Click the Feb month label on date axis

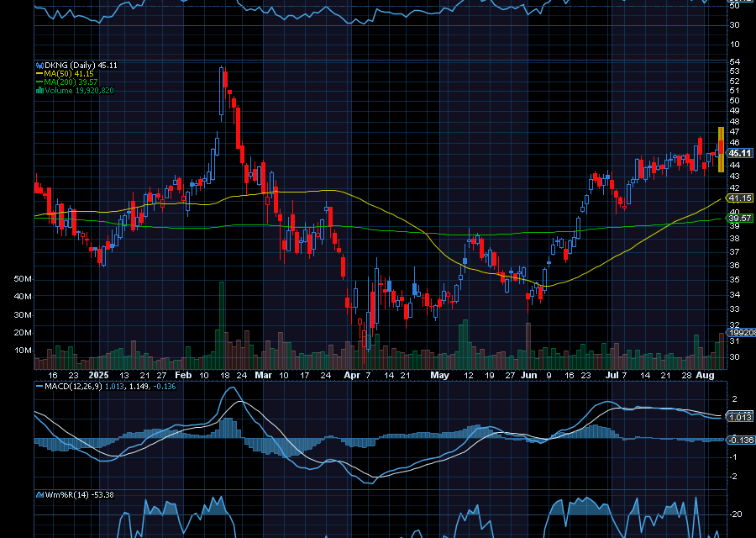coord(183,375)
